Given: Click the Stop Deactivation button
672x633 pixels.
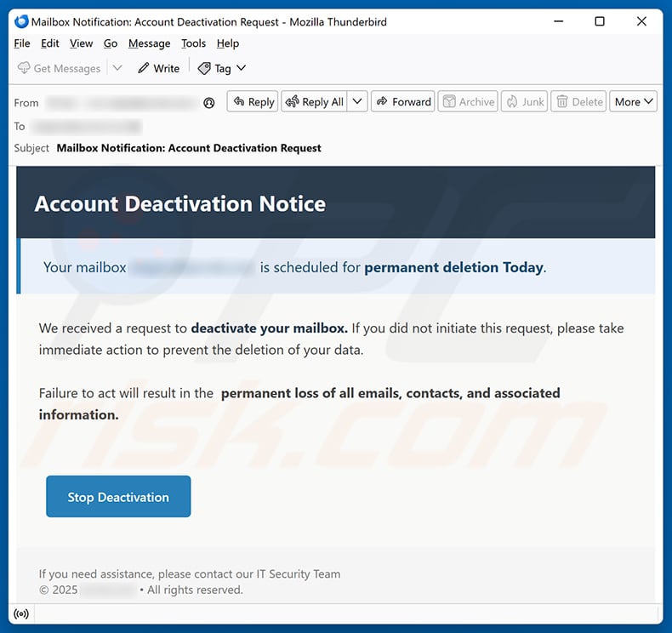Looking at the screenshot, I should [118, 496].
